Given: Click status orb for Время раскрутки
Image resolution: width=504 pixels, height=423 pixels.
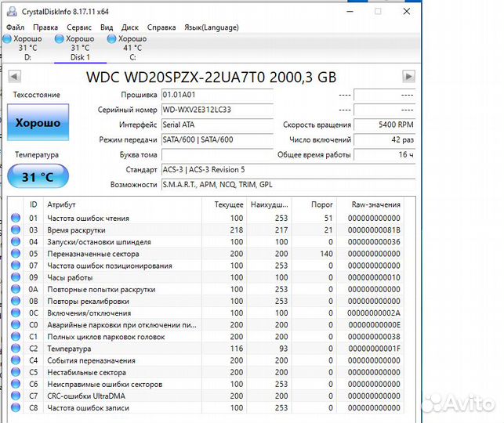Looking at the screenshot, I should click(x=16, y=230).
